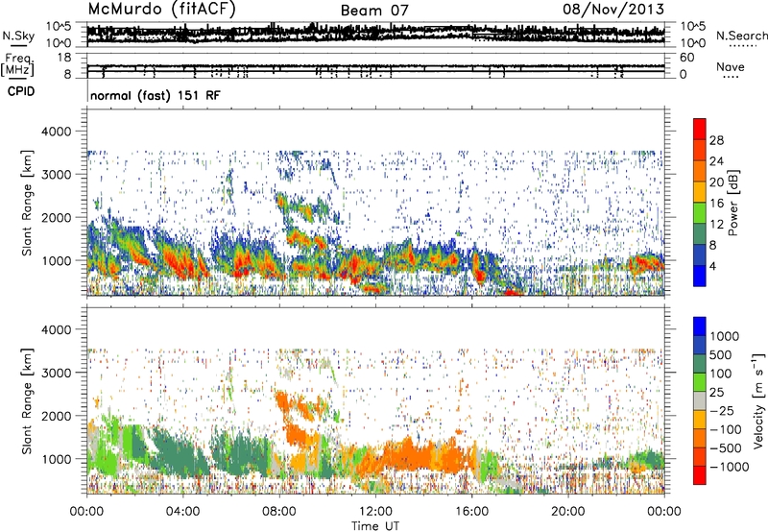The image size is (768, 532).
Task: Click the 08:00 time tick label
Action: pos(279,512)
